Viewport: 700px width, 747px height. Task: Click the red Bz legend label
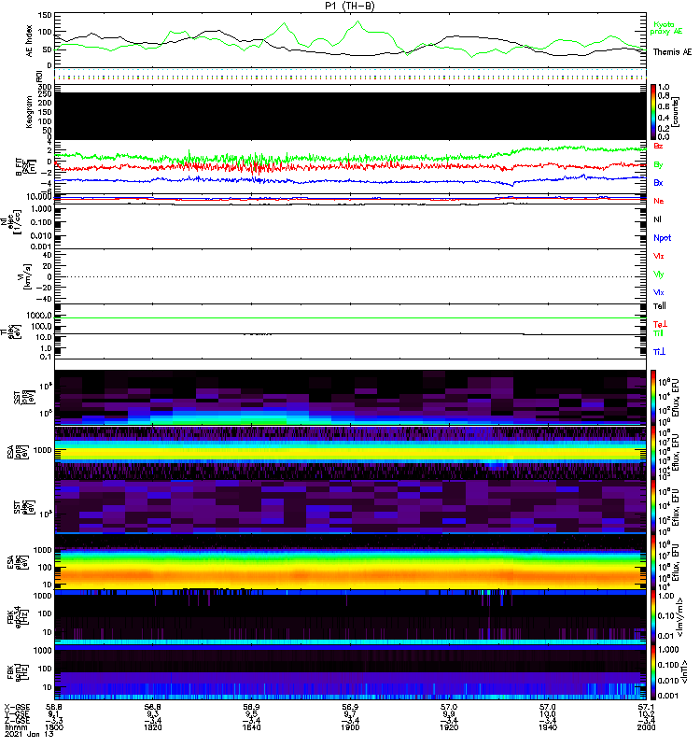(658, 146)
